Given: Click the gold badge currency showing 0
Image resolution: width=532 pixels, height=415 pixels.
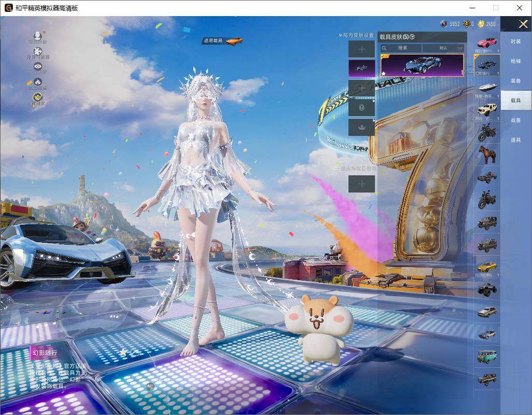Looking at the screenshot, I should click(x=467, y=24).
